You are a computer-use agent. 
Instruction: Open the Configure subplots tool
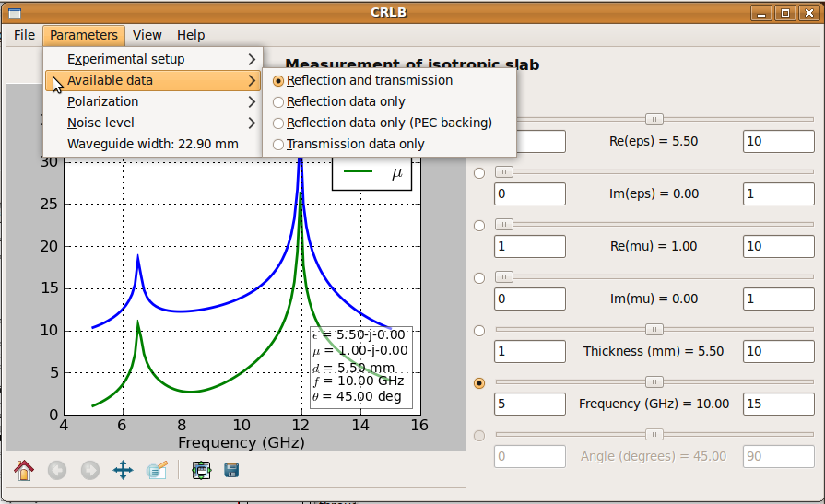click(x=201, y=470)
